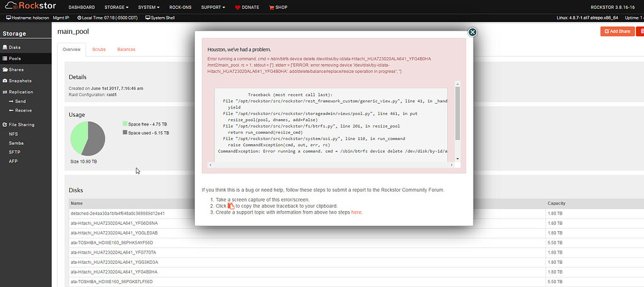Expand the Storage dropdown menu
The height and width of the screenshot is (287, 644).
(119, 7)
